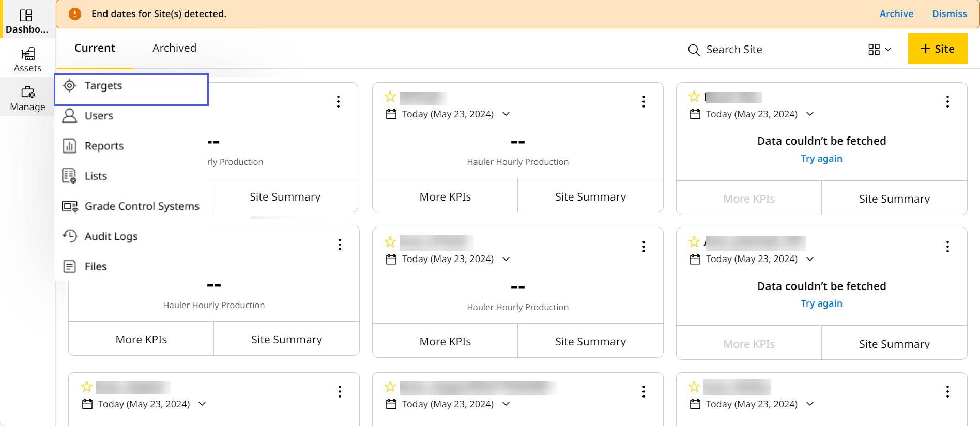Click the magnifier icon beside Search Site
This screenshot has height=426, width=980.
point(694,50)
